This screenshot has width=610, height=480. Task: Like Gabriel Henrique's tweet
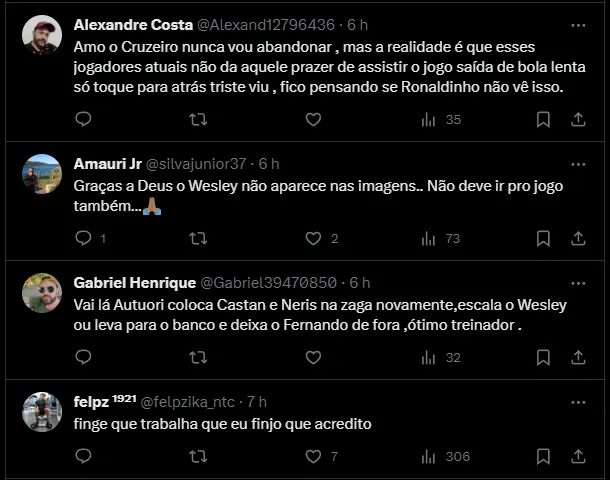[x=313, y=357]
